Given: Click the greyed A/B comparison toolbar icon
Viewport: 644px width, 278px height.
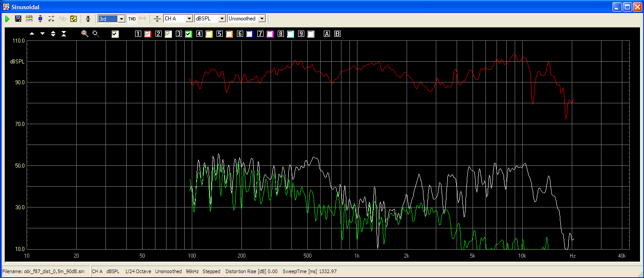Looking at the screenshot, I should click(x=62, y=19).
